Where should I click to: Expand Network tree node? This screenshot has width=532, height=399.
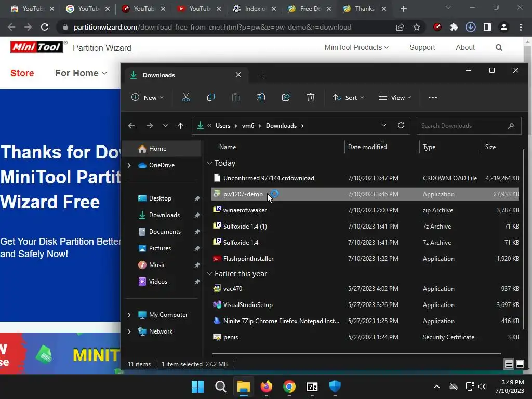(x=129, y=331)
